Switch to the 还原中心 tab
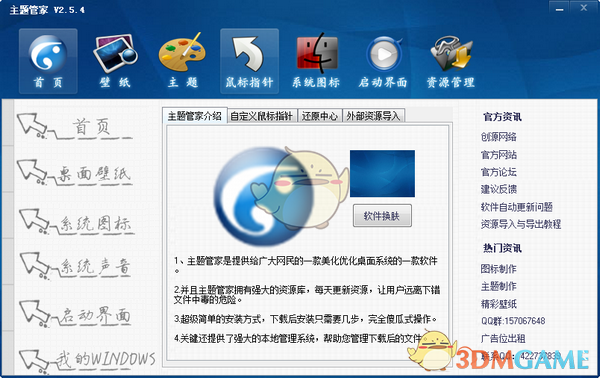Viewport: 600px width, 378px height. point(320,116)
